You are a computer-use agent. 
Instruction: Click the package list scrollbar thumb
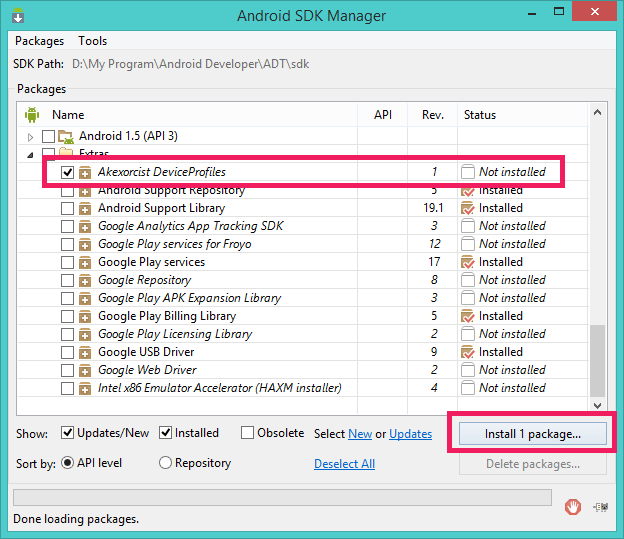point(597,361)
